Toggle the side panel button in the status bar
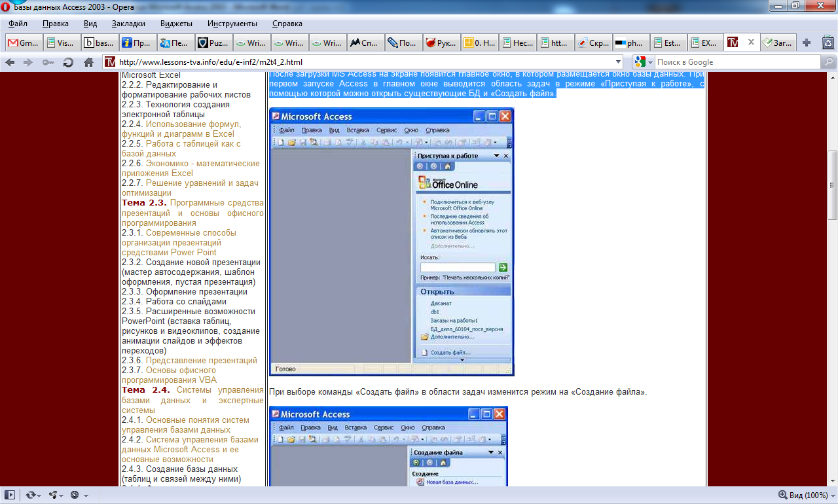Screen dimensions: 838x504 pyautogui.click(x=10, y=495)
